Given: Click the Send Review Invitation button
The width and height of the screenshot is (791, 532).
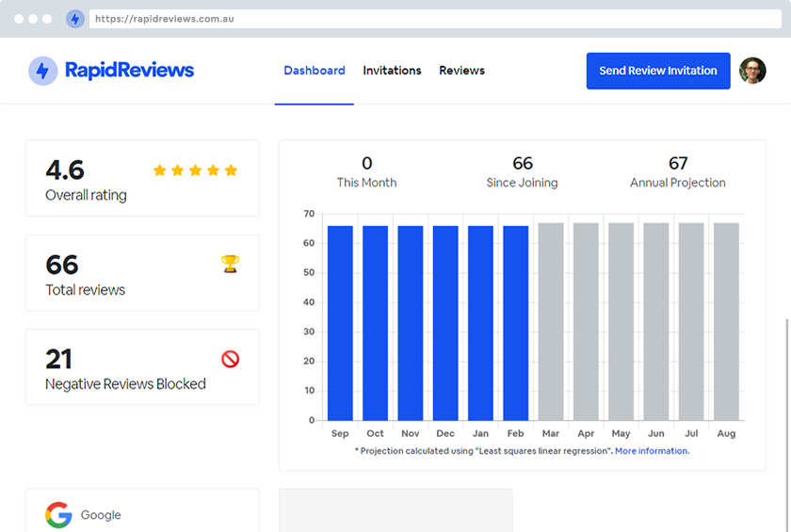Looking at the screenshot, I should (658, 71).
